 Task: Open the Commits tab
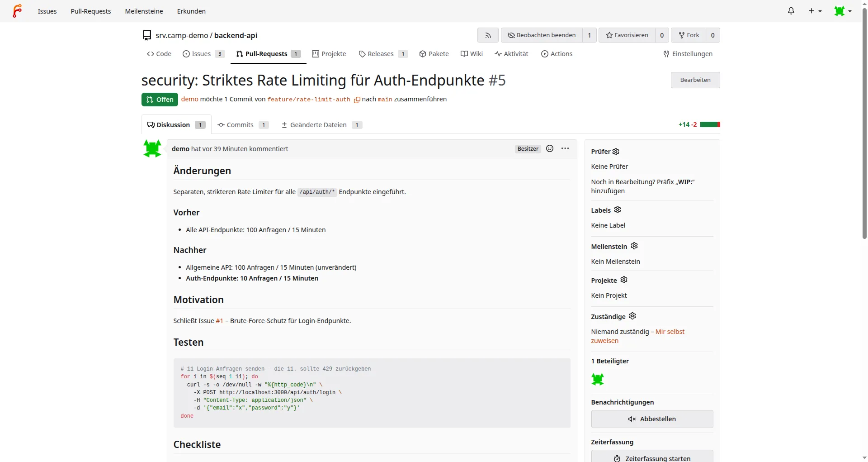click(243, 125)
